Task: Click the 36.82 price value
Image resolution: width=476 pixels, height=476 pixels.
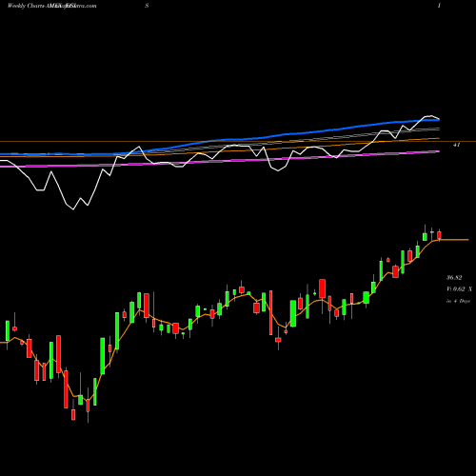Action: pos(454,278)
